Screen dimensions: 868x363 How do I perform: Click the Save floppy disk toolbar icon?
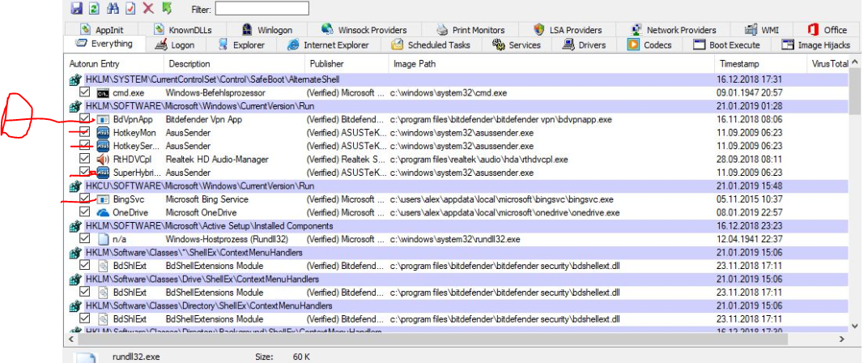click(76, 8)
